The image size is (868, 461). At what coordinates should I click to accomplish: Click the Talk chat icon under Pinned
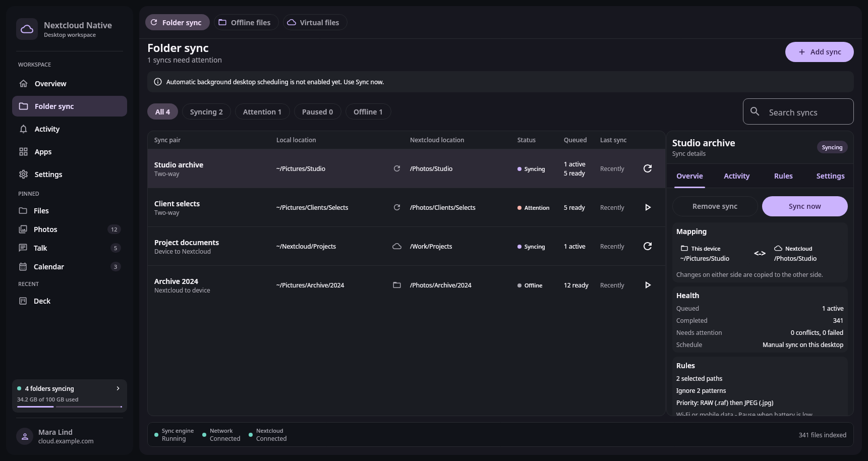pyautogui.click(x=23, y=248)
